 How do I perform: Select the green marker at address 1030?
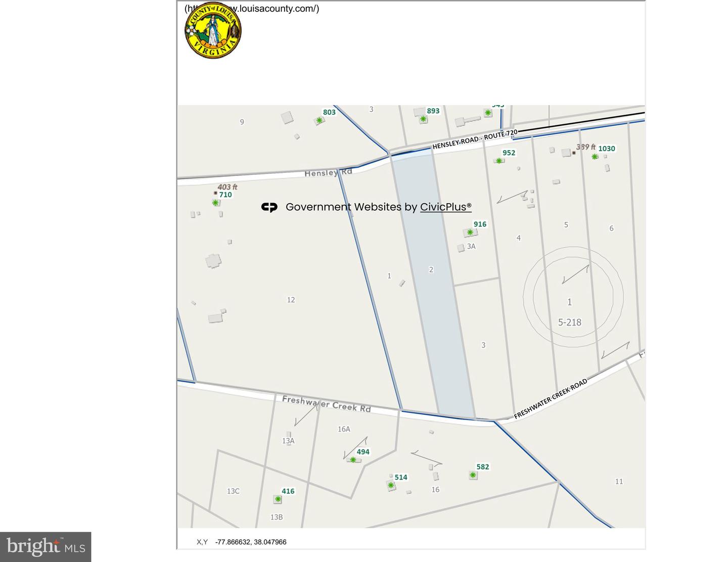pos(595,157)
